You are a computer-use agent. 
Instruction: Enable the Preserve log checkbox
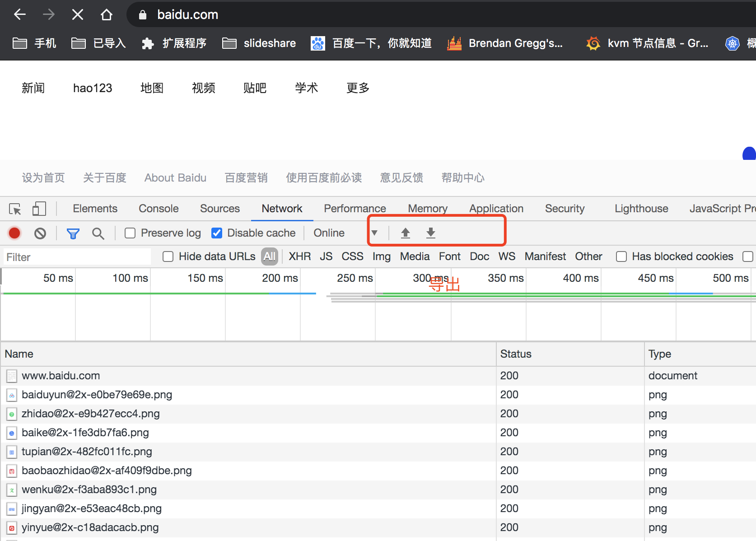[x=130, y=233]
